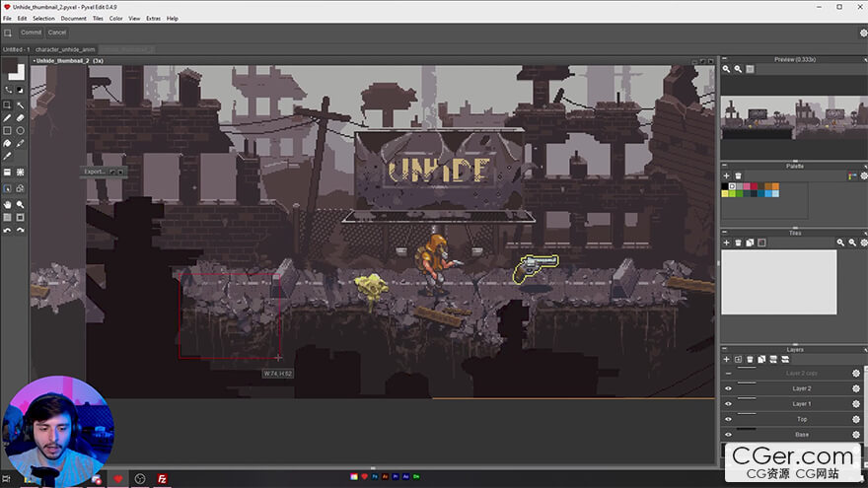The height and width of the screenshot is (488, 868).
Task: Open settings gear of Base layer
Action: point(856,435)
